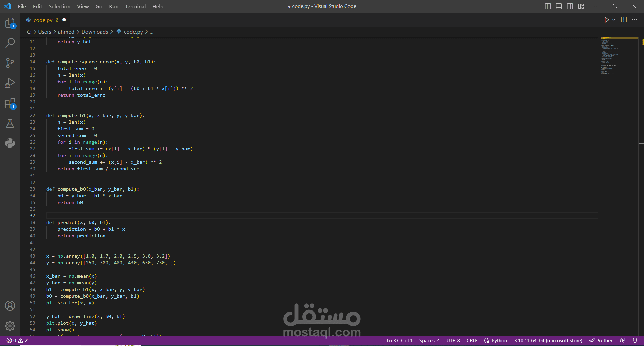This screenshot has width=644, height=346.
Task: Open Run and Debug view
Action: (x=10, y=83)
